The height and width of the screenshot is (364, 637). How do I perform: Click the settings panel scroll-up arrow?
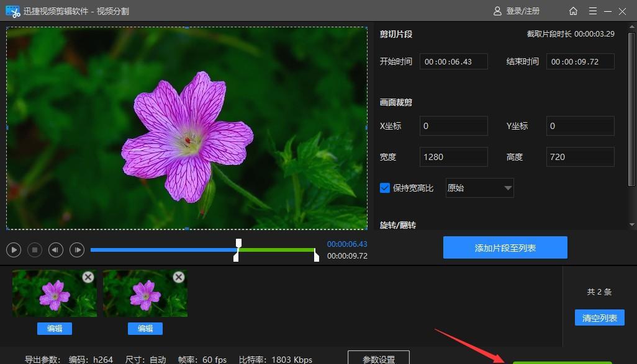[631, 27]
